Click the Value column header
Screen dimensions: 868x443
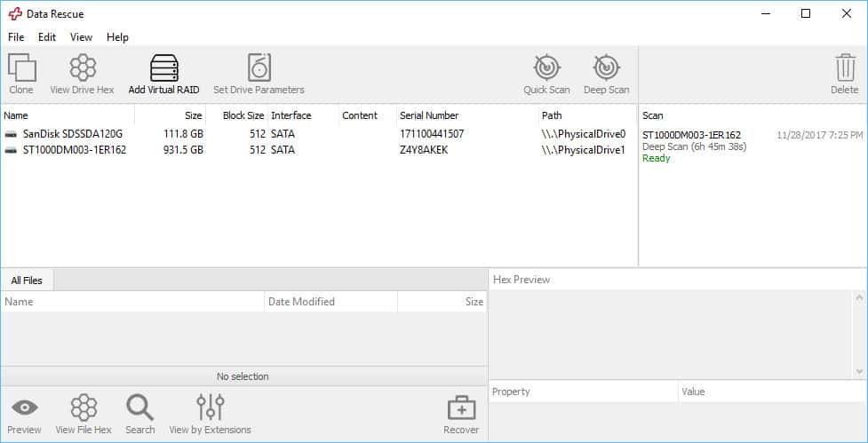click(773, 392)
